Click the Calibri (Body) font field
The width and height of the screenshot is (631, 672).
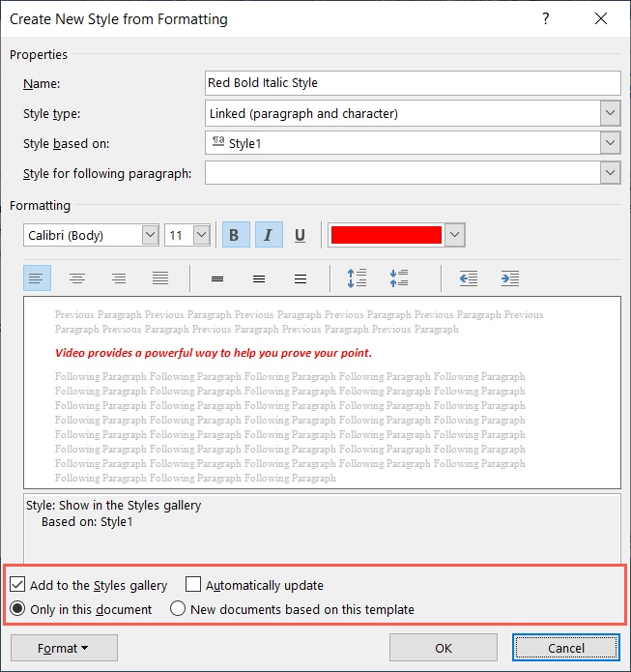click(x=83, y=235)
